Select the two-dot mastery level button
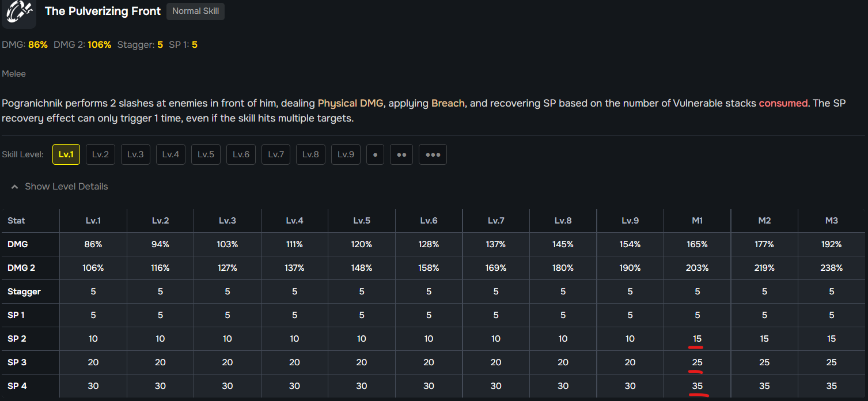 point(401,154)
